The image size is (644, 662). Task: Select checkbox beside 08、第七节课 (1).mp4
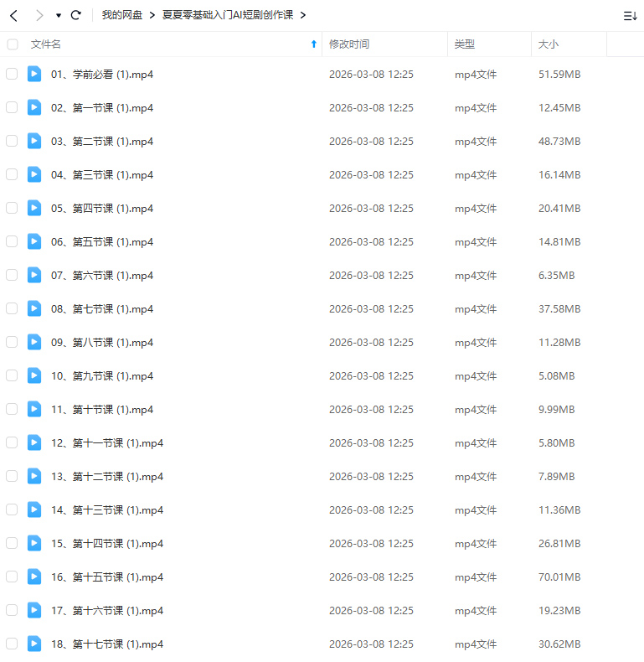tap(12, 308)
